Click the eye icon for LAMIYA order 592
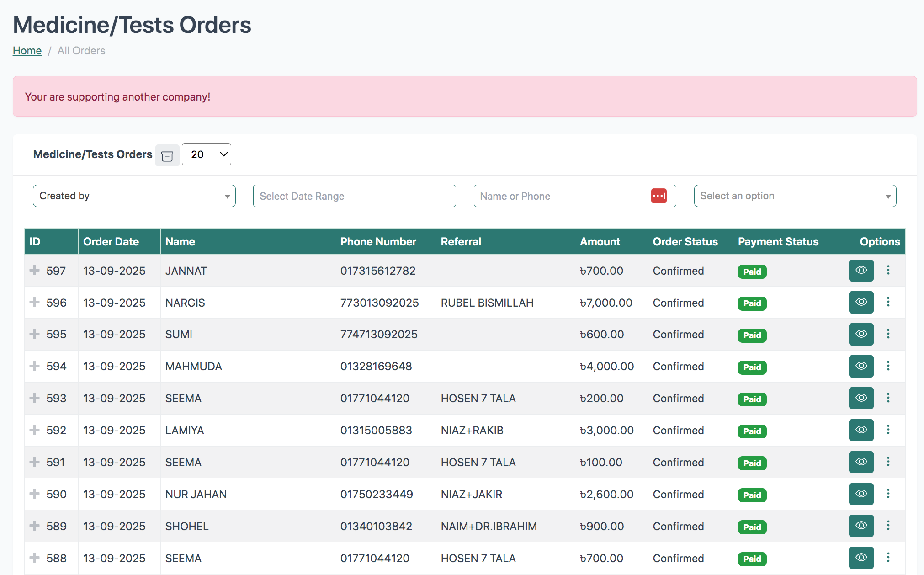Viewport: 924px width, 575px height. [x=861, y=430]
